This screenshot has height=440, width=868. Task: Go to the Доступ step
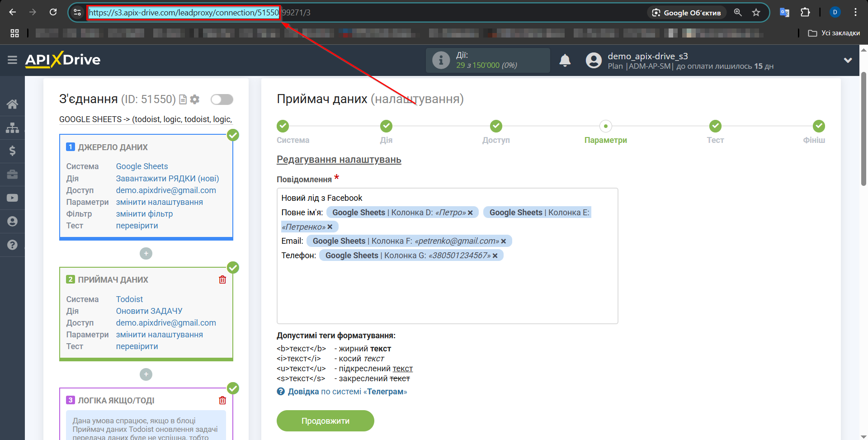pyautogui.click(x=496, y=126)
